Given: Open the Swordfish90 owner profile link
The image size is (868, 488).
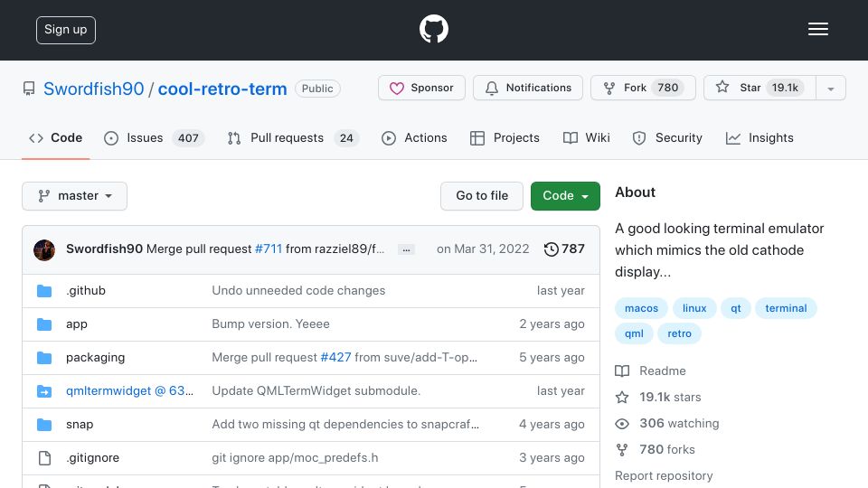Looking at the screenshot, I should coord(93,89).
